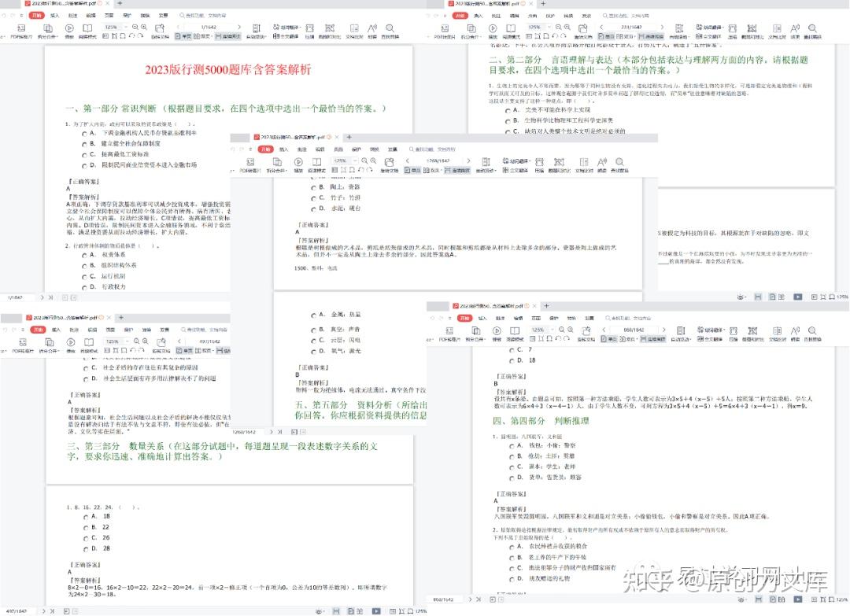The width and height of the screenshot is (850, 616).
Task: Open zoom percentage dropdown in bottom-left window
Action: point(128,341)
